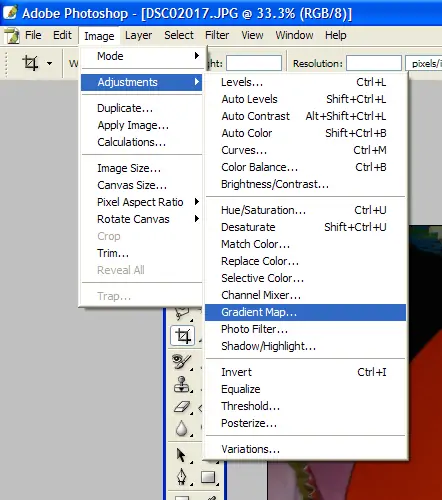442x500 pixels.
Task: Open the Canvas Size... dialog
Action: [x=142, y=185]
